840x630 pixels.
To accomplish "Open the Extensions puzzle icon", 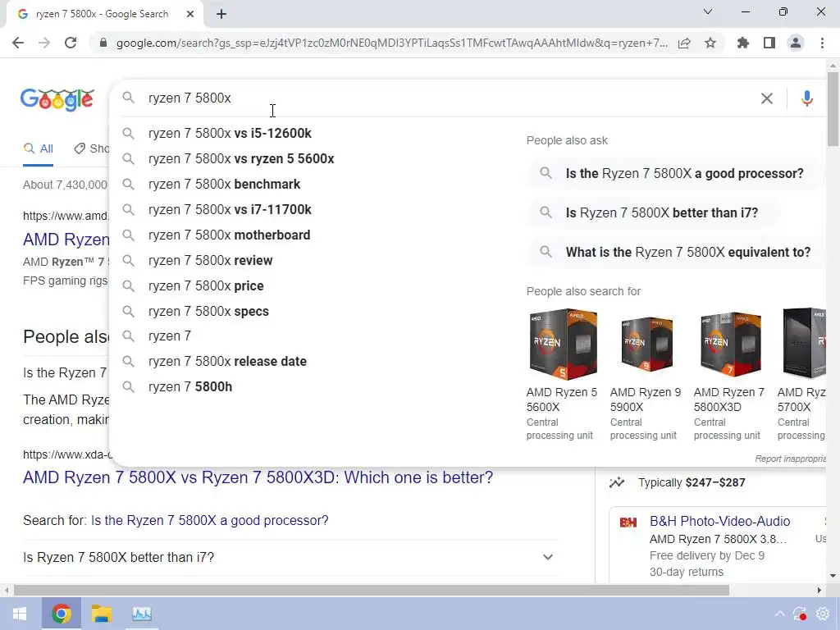I will coord(743,43).
